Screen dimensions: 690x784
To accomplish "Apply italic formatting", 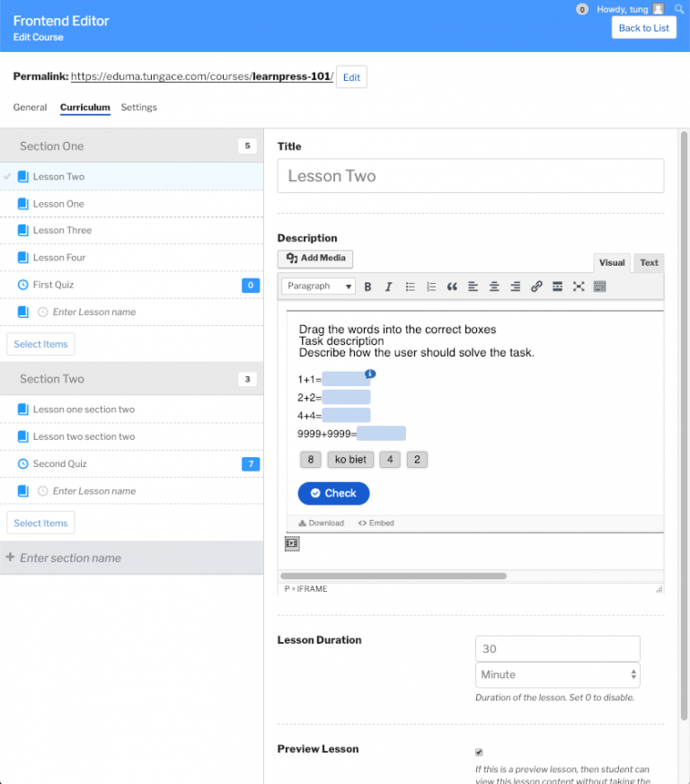I will [x=388, y=286].
